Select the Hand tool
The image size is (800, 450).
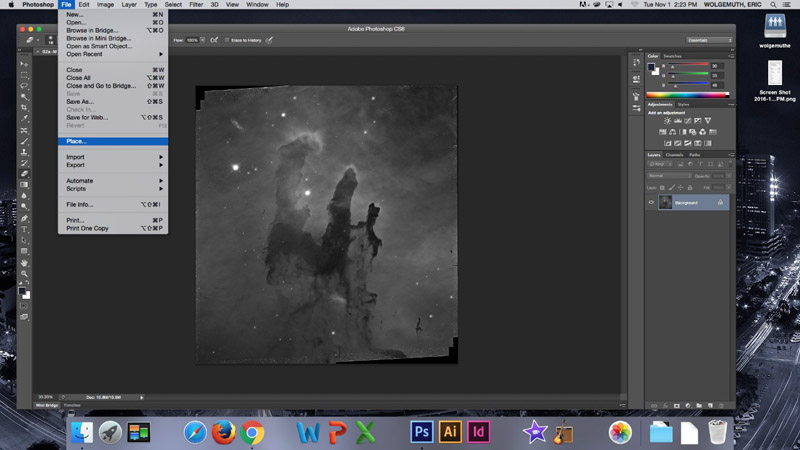click(24, 262)
